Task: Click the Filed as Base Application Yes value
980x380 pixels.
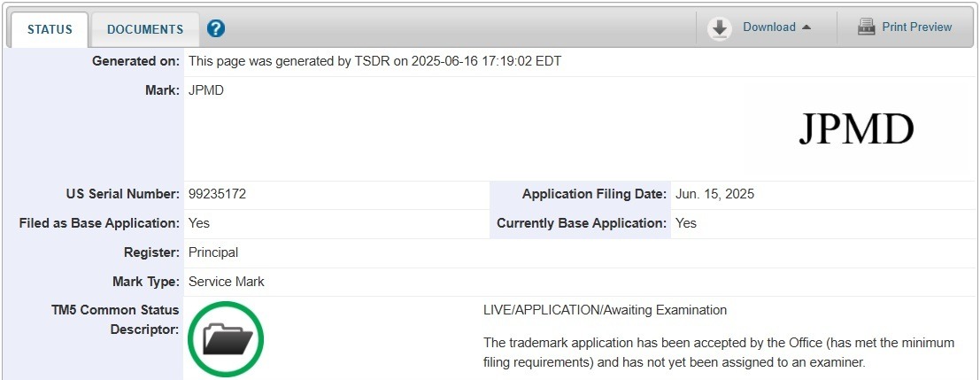Action: coord(199,223)
